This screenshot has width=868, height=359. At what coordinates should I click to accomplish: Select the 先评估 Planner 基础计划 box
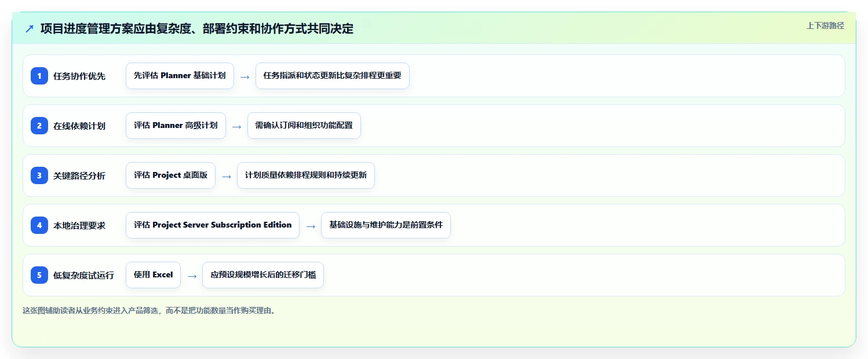click(x=180, y=76)
